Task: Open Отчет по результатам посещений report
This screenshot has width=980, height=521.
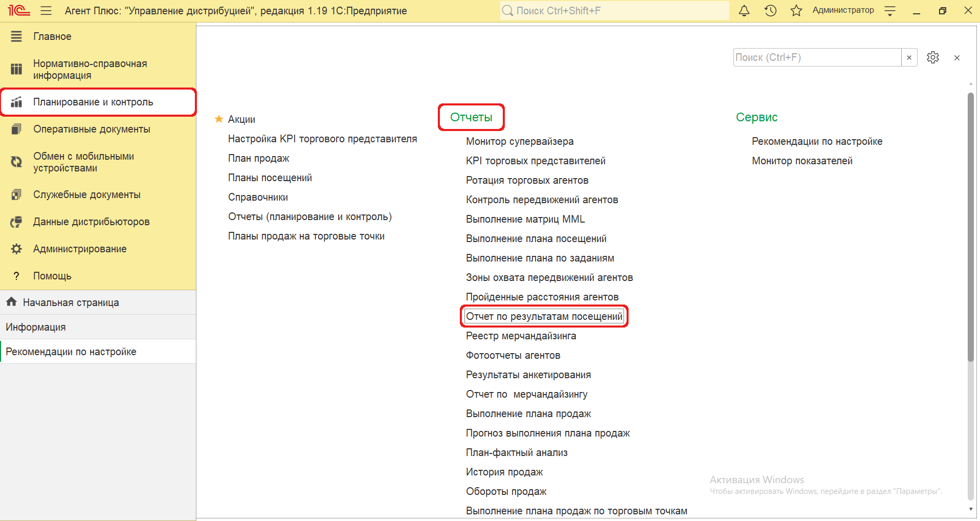Action: [544, 316]
